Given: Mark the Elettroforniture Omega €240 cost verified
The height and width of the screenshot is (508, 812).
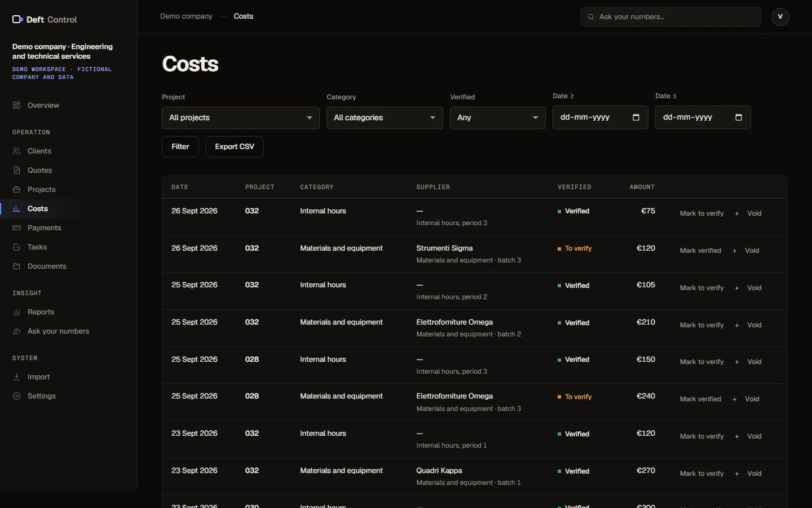Looking at the screenshot, I should click(700, 399).
